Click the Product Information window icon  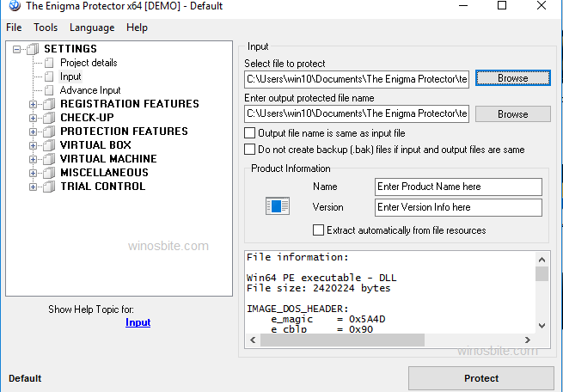coord(278,206)
